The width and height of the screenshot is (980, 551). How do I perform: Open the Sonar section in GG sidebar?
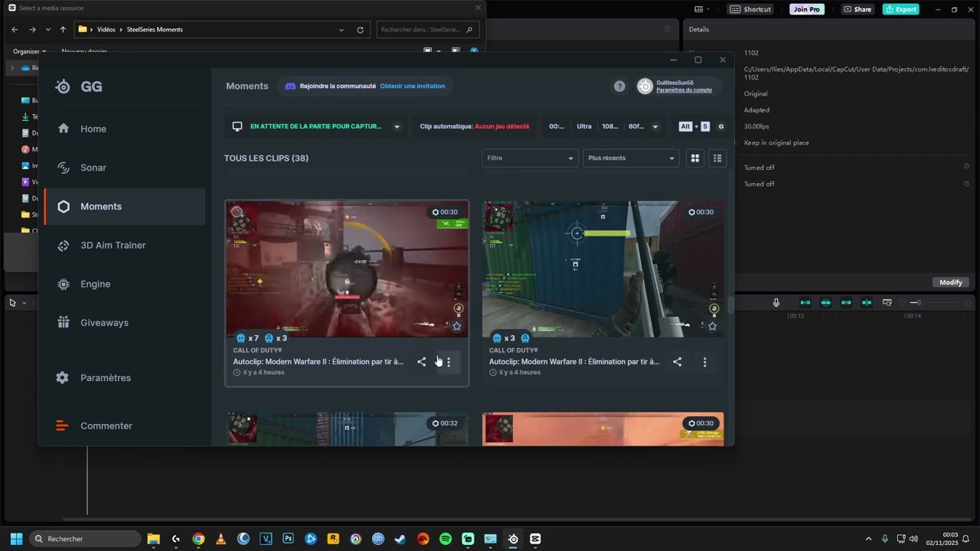(125, 168)
